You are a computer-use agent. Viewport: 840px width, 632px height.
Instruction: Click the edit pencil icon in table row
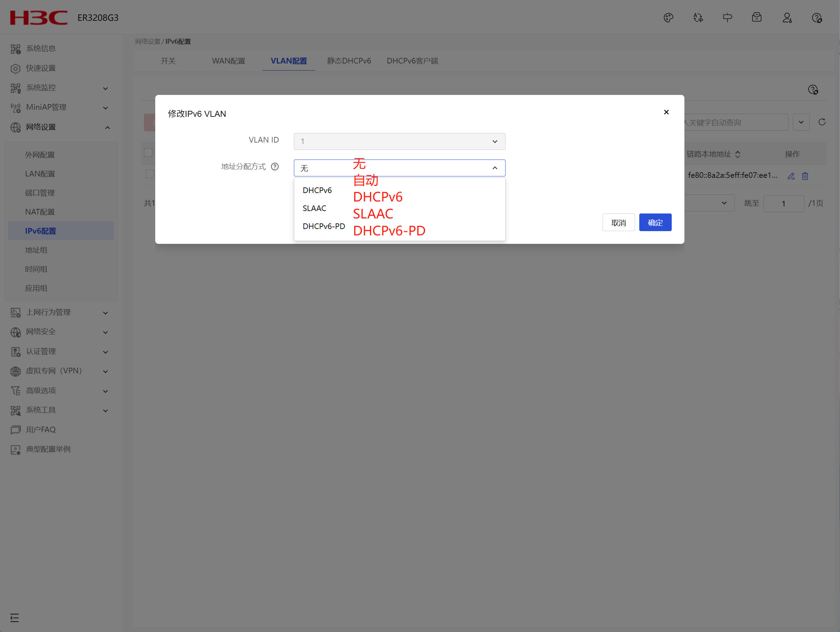coord(791,176)
